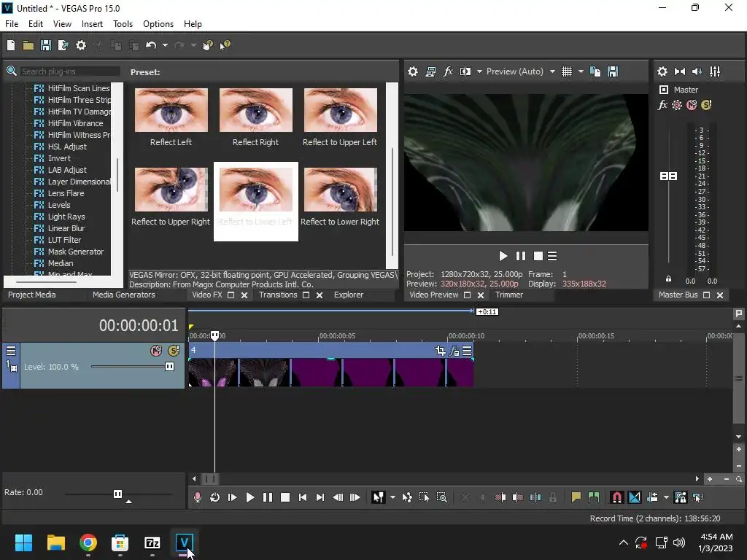Viewport: 747px width, 560px height.
Task: Click Play in timeline transport bar
Action: (249, 497)
